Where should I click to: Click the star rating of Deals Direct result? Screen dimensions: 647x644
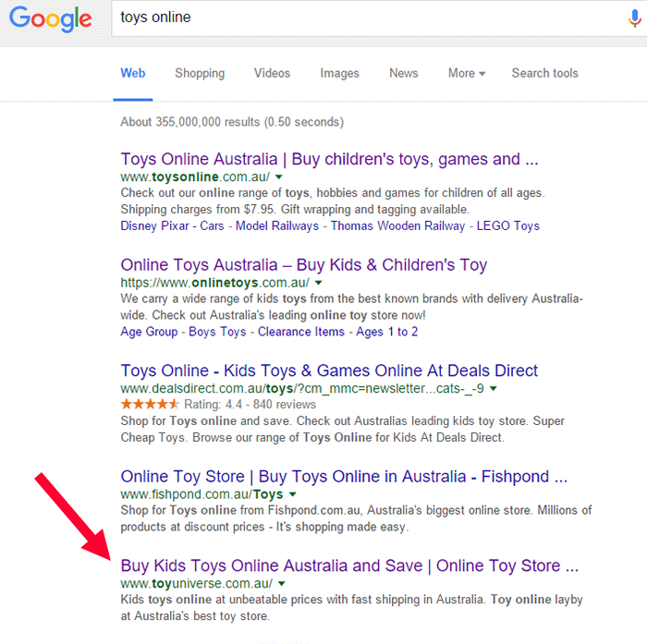[150, 405]
